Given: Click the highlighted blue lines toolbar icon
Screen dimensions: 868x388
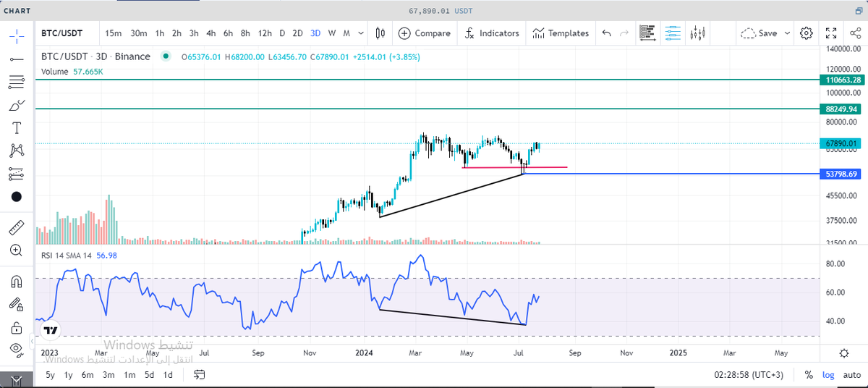Looking at the screenshot, I should [673, 33].
